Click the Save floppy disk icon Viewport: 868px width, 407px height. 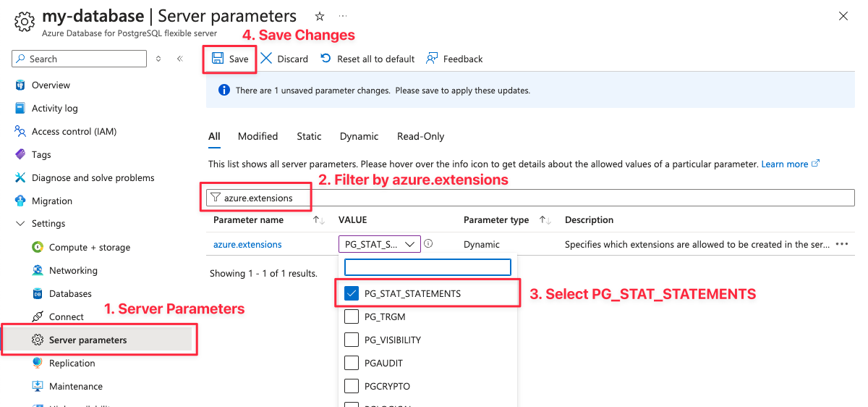[218, 59]
